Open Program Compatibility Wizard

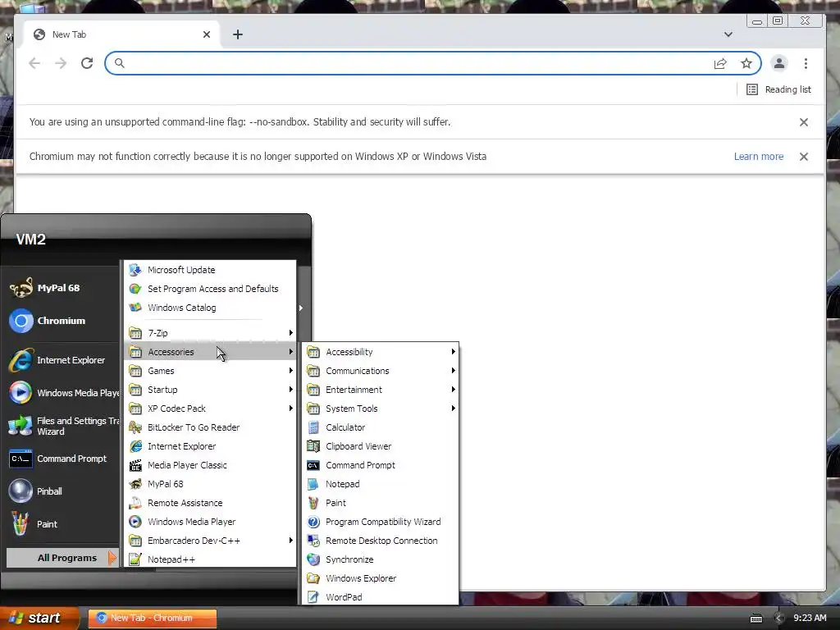381,522
